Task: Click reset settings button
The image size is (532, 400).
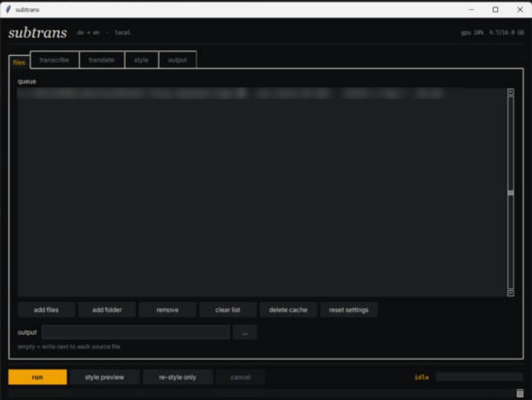Action: point(349,310)
